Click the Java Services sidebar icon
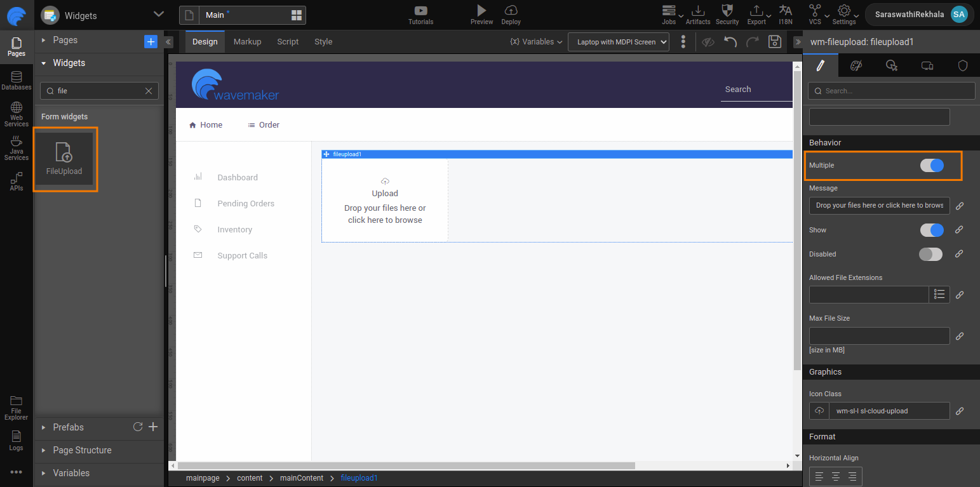This screenshot has height=487, width=980. point(17,149)
